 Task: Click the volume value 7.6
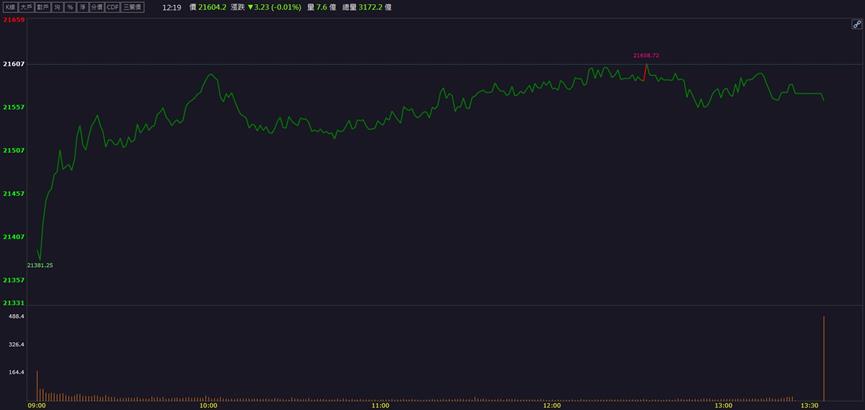322,8
